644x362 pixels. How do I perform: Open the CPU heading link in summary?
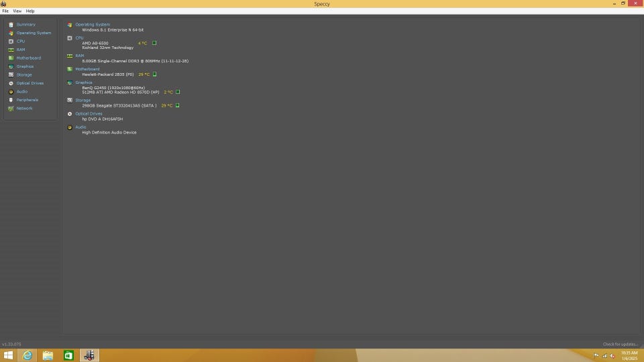pyautogui.click(x=79, y=38)
